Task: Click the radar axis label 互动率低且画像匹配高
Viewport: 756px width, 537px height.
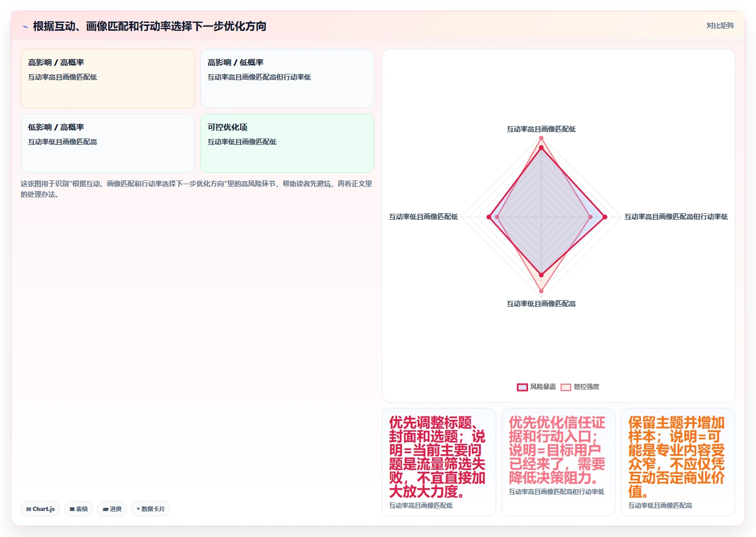Action: [x=541, y=304]
